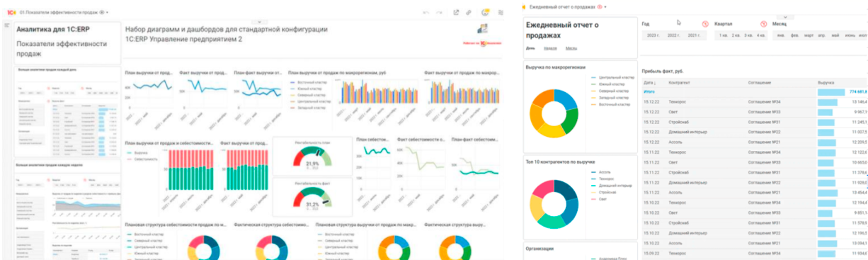Click the copy link chain icon

[x=469, y=12]
